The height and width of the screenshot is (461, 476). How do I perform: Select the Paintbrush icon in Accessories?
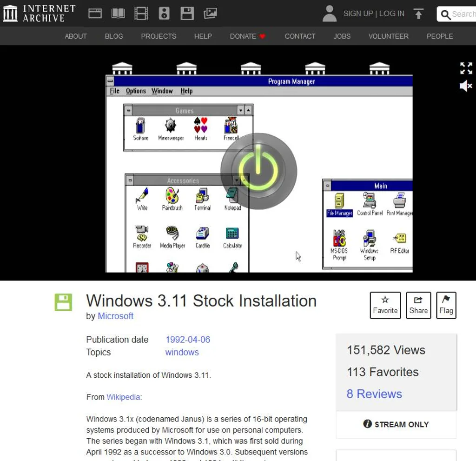pos(172,199)
